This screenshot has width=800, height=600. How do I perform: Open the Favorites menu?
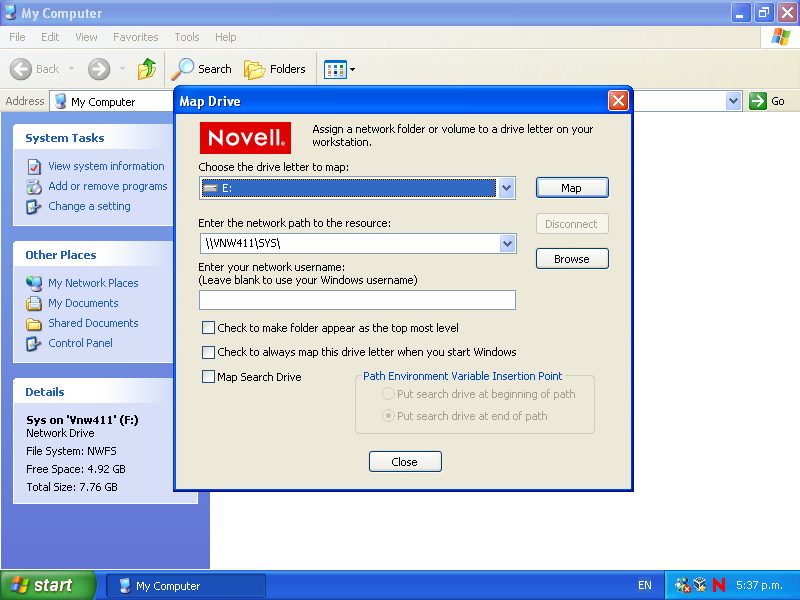click(136, 37)
